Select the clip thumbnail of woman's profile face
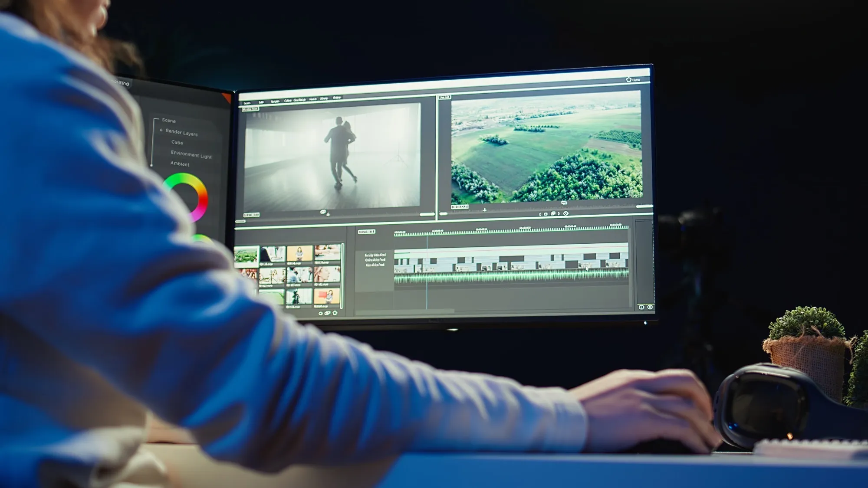This screenshot has height=488, width=868. [x=327, y=275]
